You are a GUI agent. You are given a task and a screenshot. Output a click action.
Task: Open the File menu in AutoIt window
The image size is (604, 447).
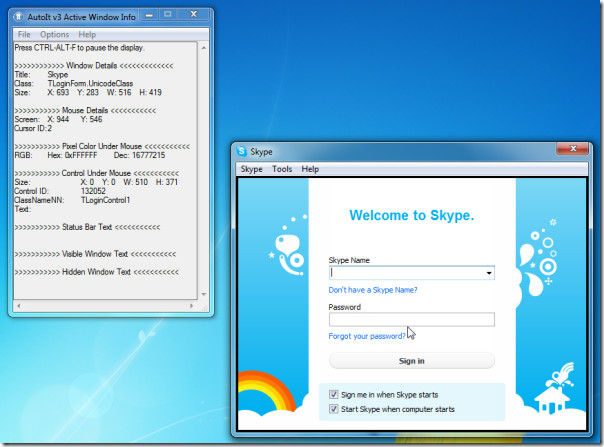24,35
